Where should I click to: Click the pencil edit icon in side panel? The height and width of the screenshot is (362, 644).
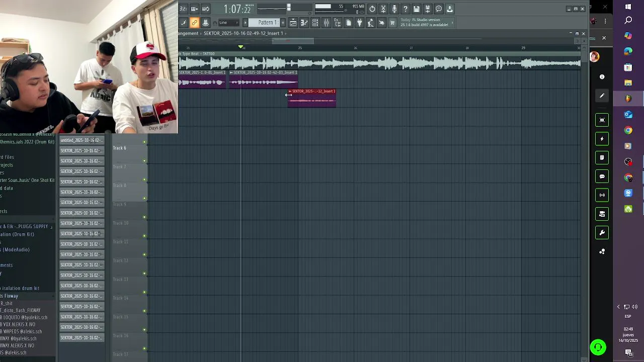pos(602,96)
